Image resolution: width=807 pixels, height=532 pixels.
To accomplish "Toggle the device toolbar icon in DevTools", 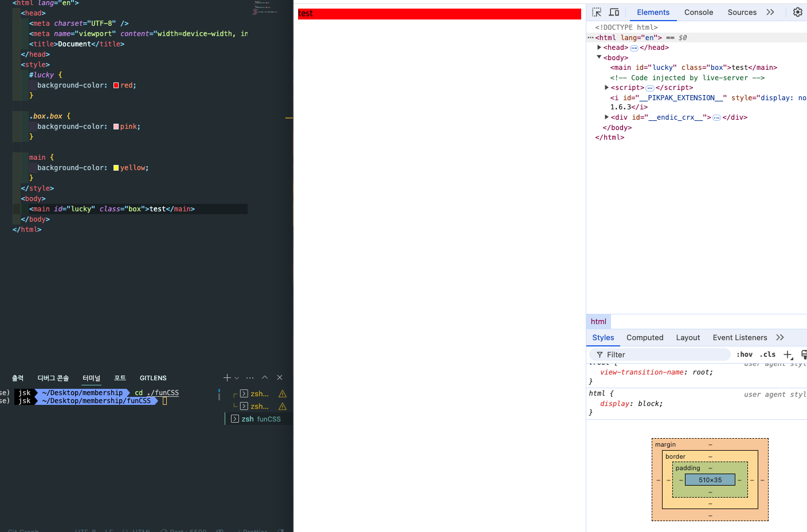I will click(x=614, y=12).
